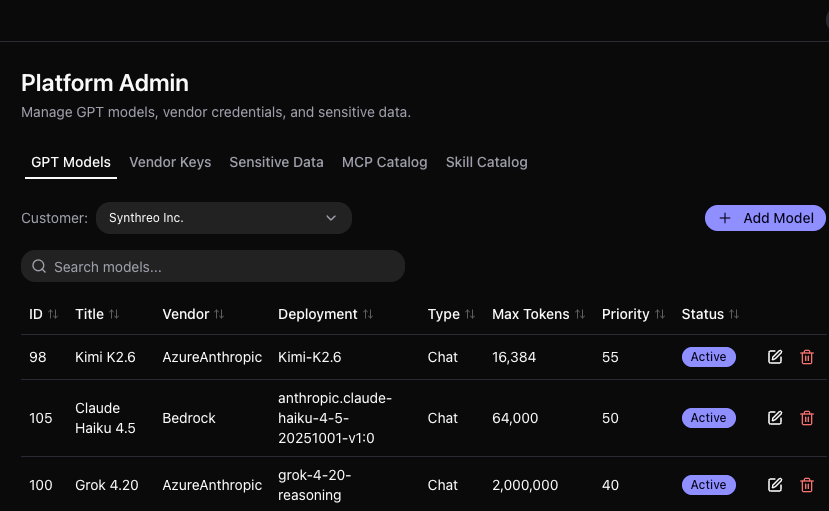829x511 pixels.
Task: Open the Customer dropdown showing Synthreo Inc.
Action: pyautogui.click(x=224, y=218)
